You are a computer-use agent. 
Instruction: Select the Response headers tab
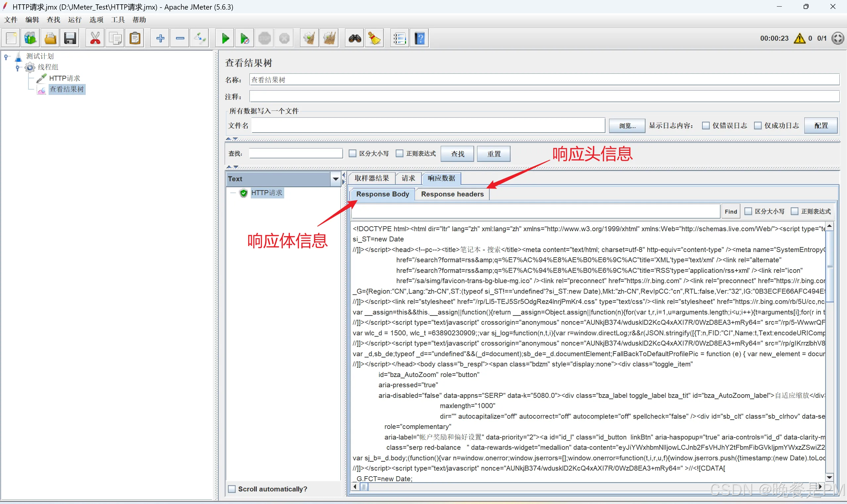452,194
